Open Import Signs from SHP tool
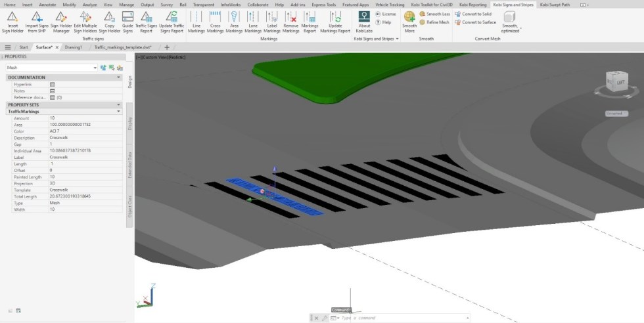644x323 pixels. [37, 22]
